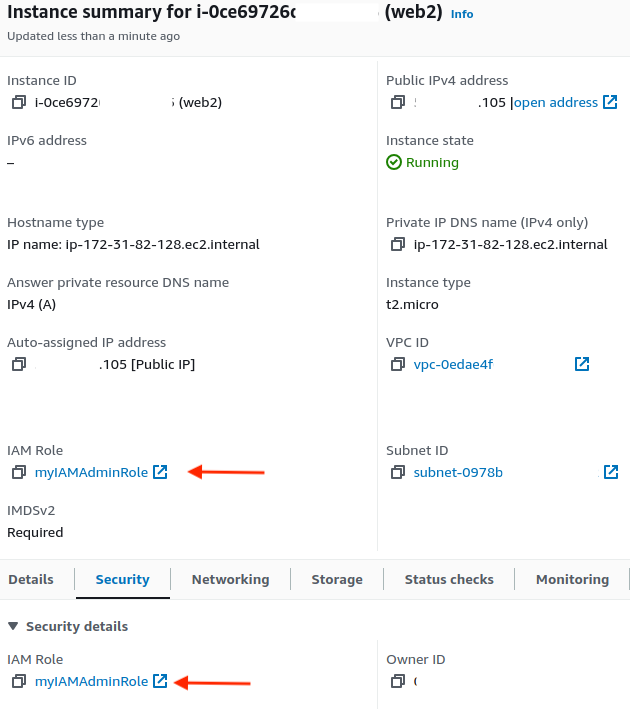
Task: Copy the Public IPv4 address
Action: click(x=398, y=102)
